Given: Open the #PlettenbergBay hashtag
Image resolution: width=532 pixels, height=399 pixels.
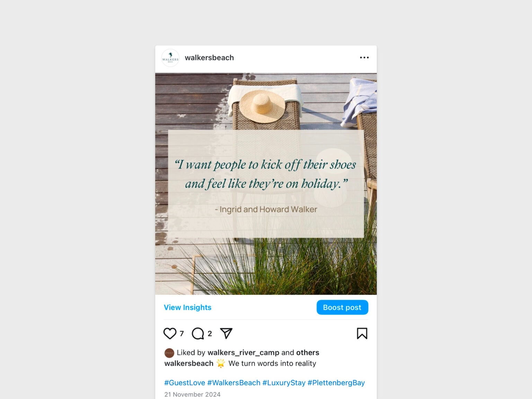Looking at the screenshot, I should coord(336,383).
